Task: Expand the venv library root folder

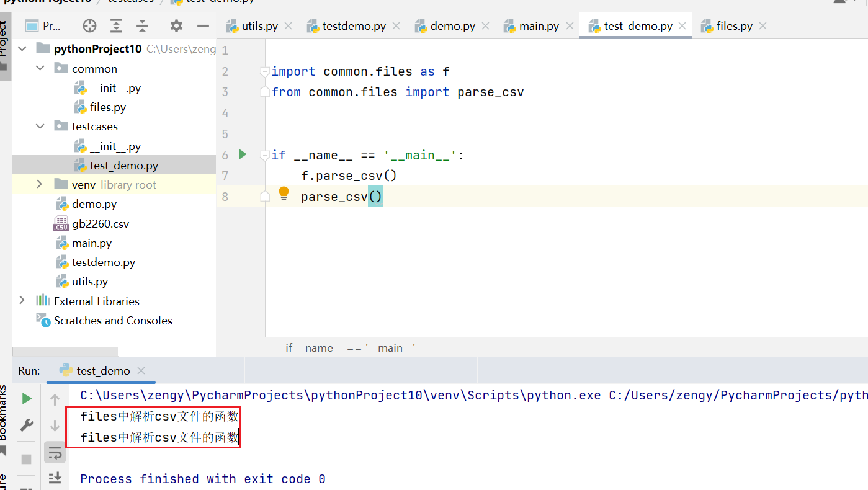Action: pos(40,184)
